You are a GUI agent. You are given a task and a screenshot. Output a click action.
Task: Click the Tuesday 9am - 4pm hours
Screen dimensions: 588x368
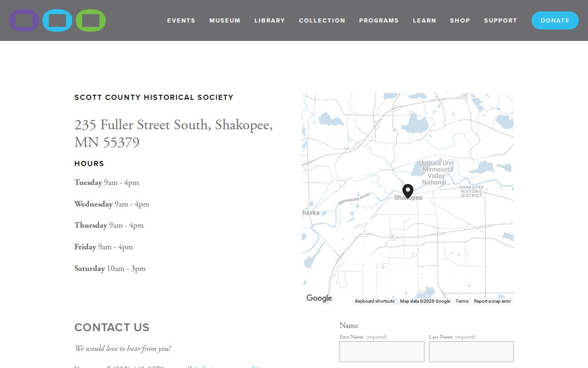tap(107, 183)
